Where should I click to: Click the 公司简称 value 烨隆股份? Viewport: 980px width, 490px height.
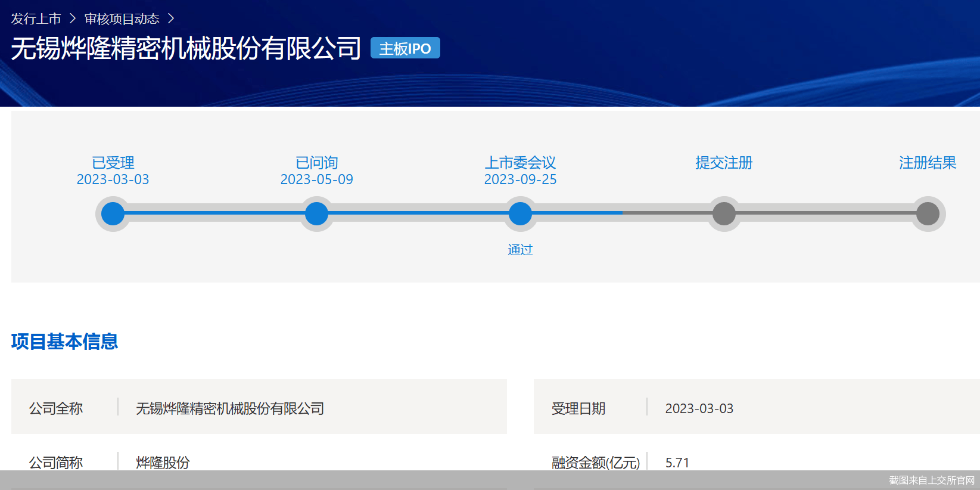click(163, 463)
